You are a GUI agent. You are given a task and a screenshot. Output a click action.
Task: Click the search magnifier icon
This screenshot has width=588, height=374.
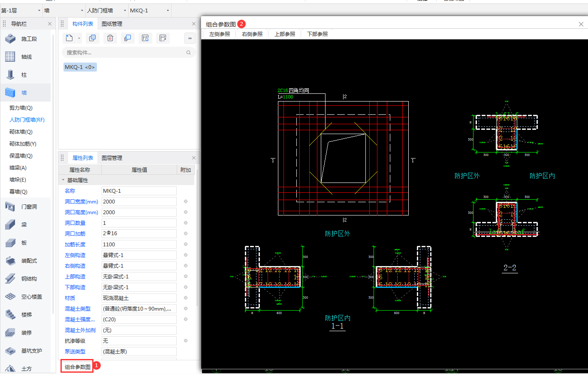(188, 53)
